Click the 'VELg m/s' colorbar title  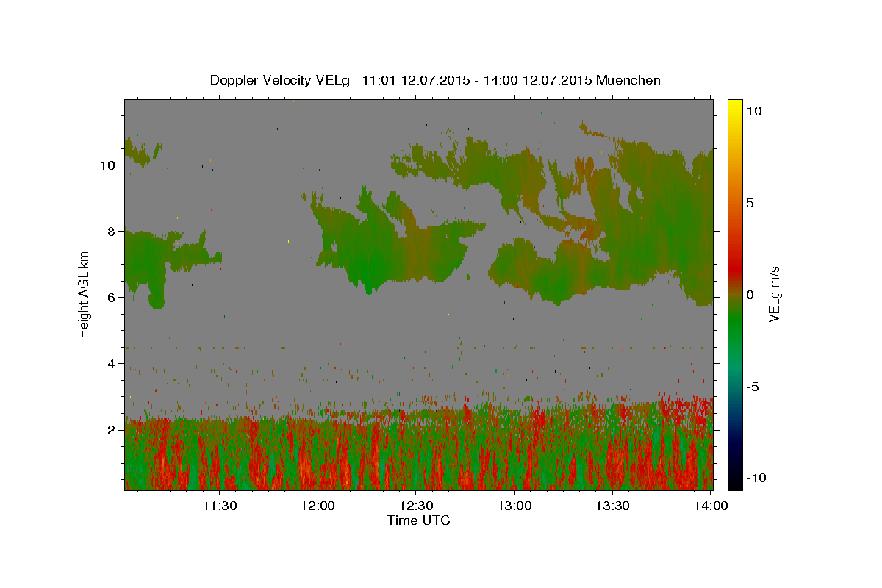click(774, 294)
